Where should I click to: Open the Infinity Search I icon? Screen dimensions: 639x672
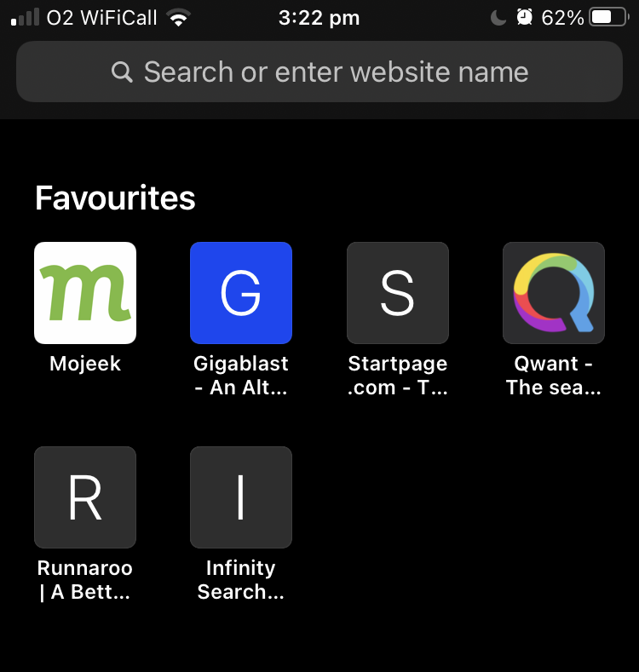pos(241,497)
